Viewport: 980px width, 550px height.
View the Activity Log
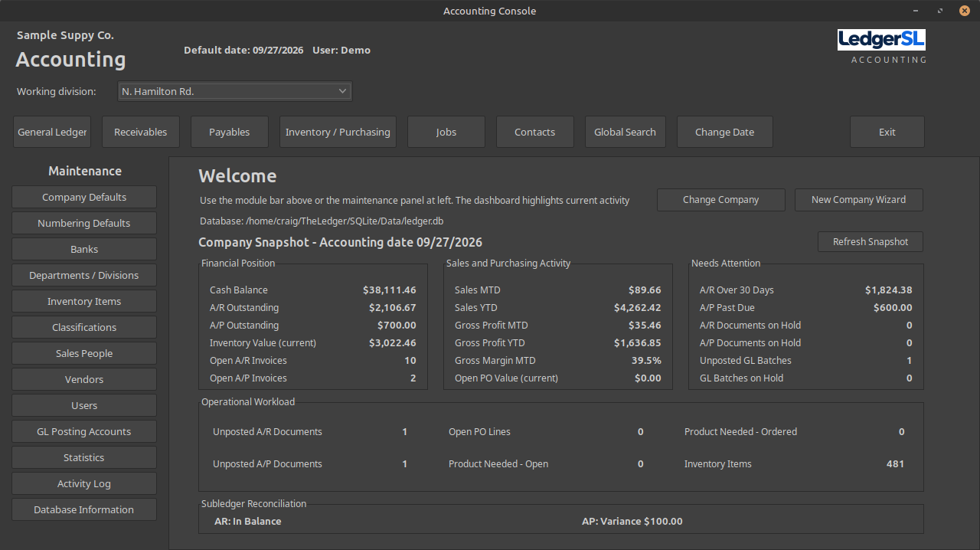(84, 483)
